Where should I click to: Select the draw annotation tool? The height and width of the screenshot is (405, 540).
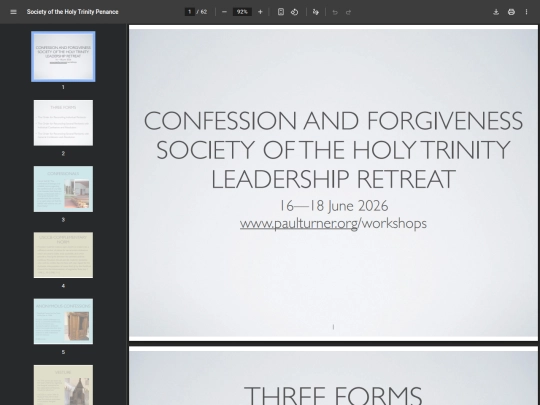tap(316, 12)
